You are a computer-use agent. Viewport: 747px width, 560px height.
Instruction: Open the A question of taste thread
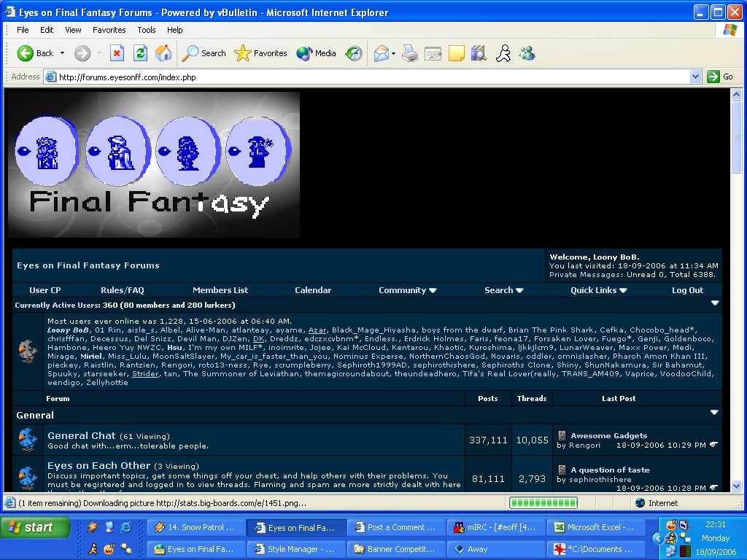[610, 470]
